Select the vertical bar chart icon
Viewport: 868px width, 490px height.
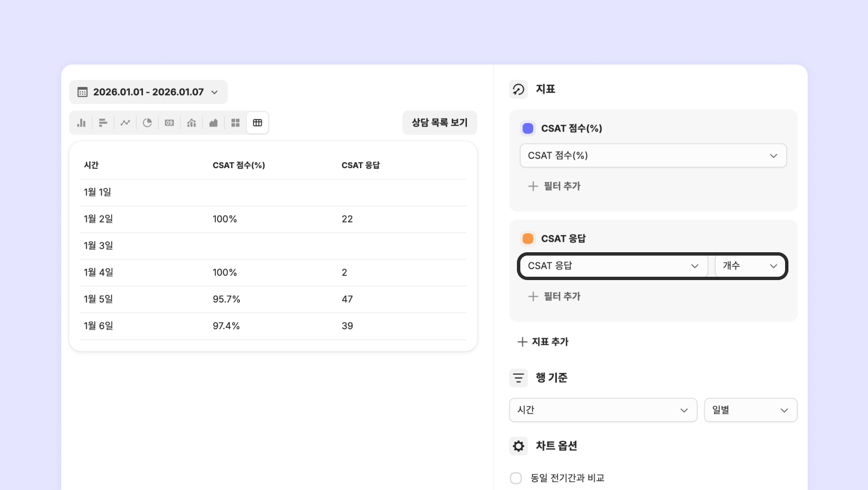coord(81,123)
